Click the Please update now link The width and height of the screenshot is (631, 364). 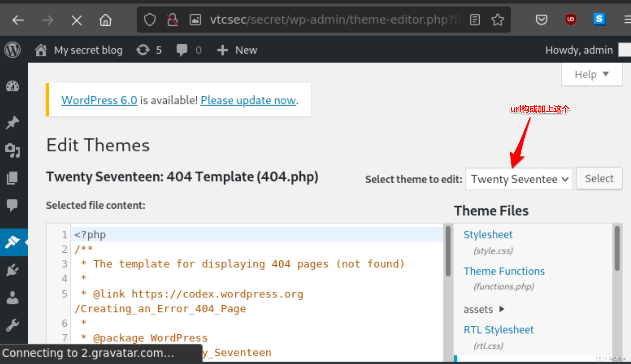247,100
